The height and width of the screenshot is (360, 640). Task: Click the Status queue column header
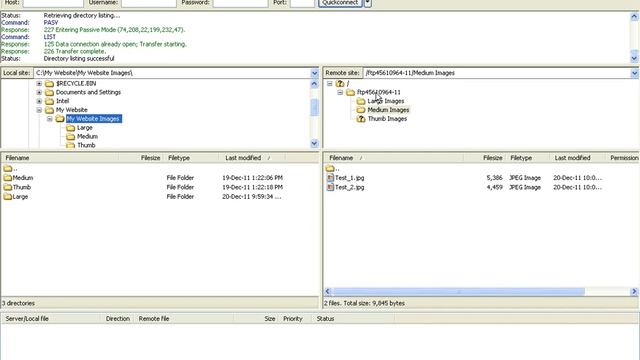[353, 319]
